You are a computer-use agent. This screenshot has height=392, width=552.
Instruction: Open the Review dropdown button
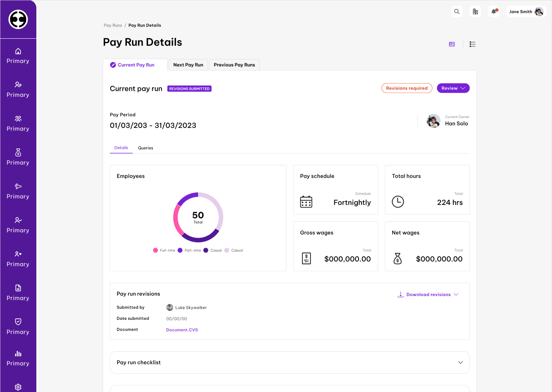(x=453, y=88)
